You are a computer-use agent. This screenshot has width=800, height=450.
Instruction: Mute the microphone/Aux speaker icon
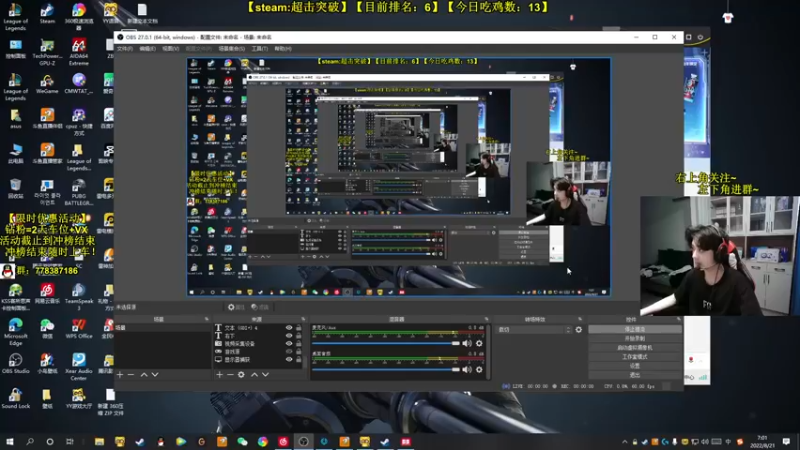click(467, 343)
